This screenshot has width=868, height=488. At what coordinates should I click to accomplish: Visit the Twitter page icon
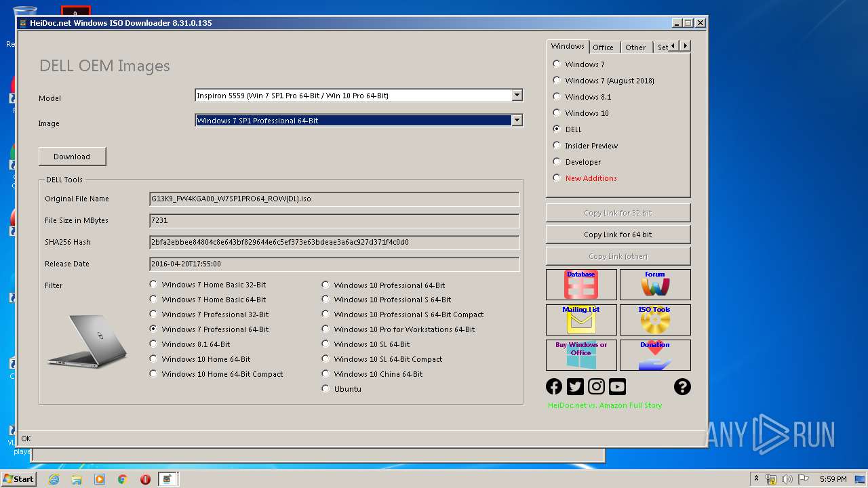pyautogui.click(x=575, y=386)
